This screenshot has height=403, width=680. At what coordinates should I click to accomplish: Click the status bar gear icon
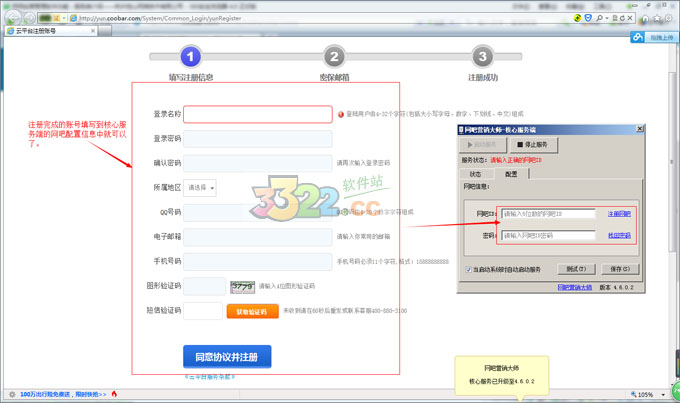12,394
